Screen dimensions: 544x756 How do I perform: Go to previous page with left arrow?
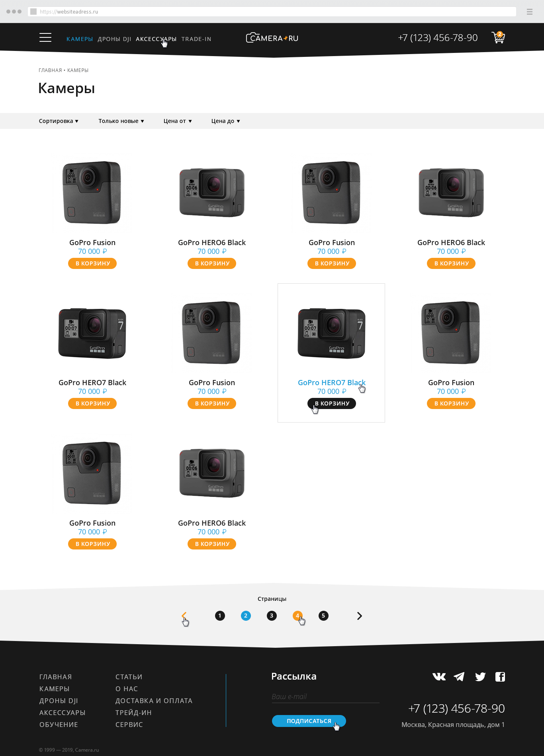tap(184, 616)
